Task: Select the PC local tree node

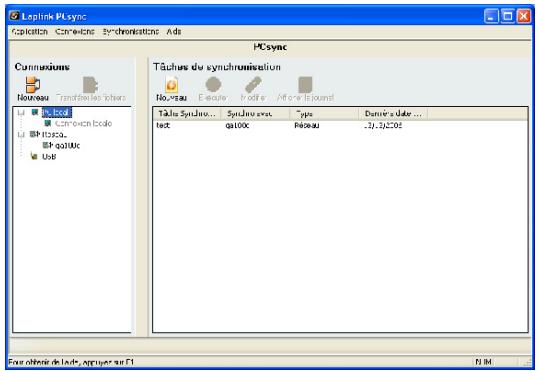Action: (57, 112)
